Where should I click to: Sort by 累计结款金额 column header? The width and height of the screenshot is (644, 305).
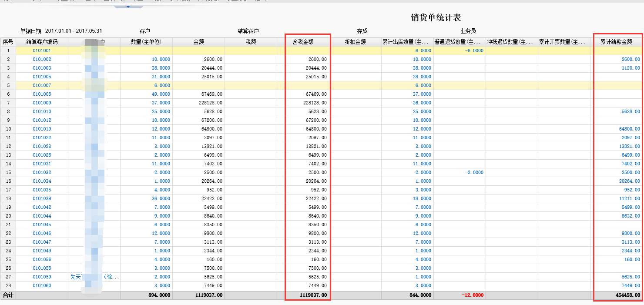pyautogui.click(x=616, y=42)
